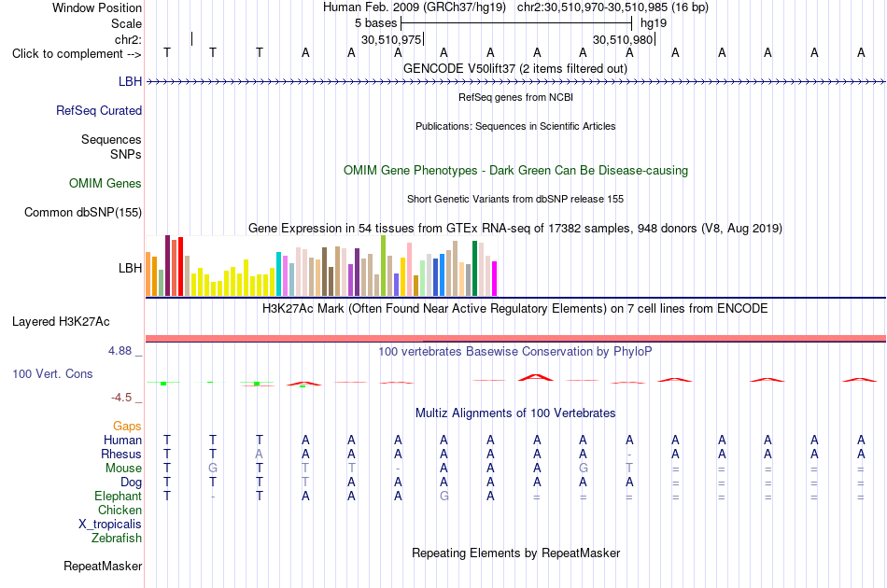Click the GTEx Gene Expression track title

coord(515,228)
